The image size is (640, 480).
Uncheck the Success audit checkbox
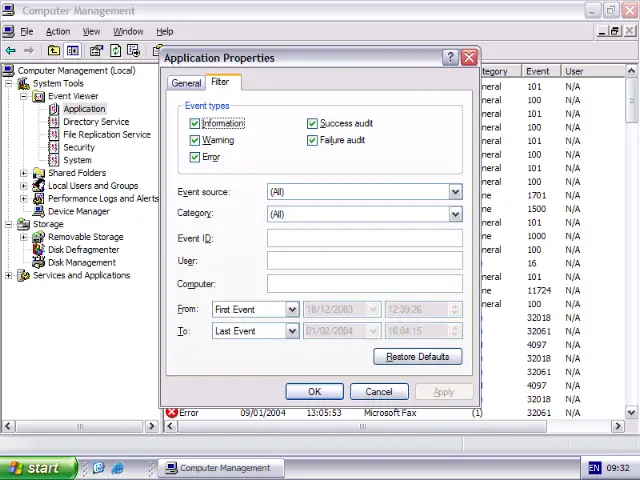tap(312, 123)
